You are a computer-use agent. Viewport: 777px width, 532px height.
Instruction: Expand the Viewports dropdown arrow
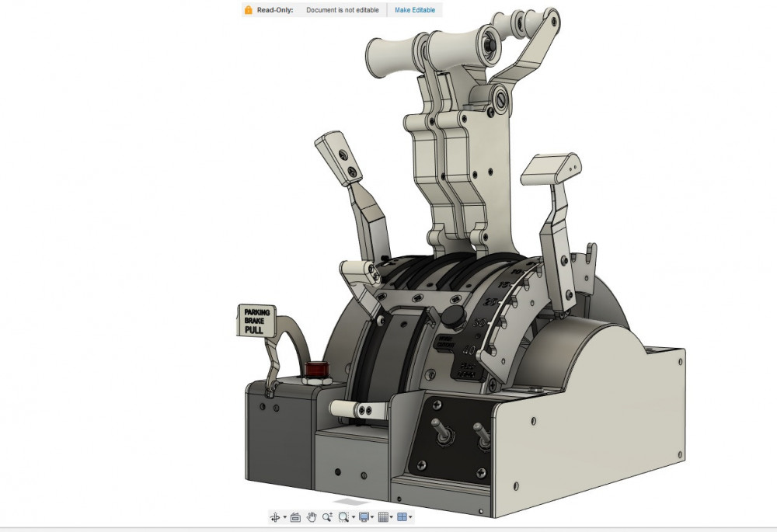click(x=410, y=518)
